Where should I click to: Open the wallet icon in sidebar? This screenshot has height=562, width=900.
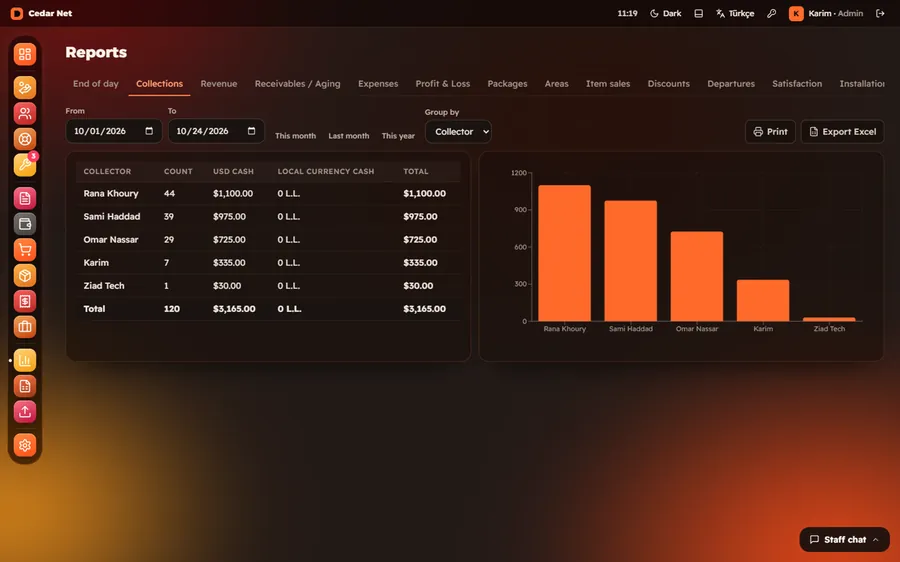click(x=25, y=224)
